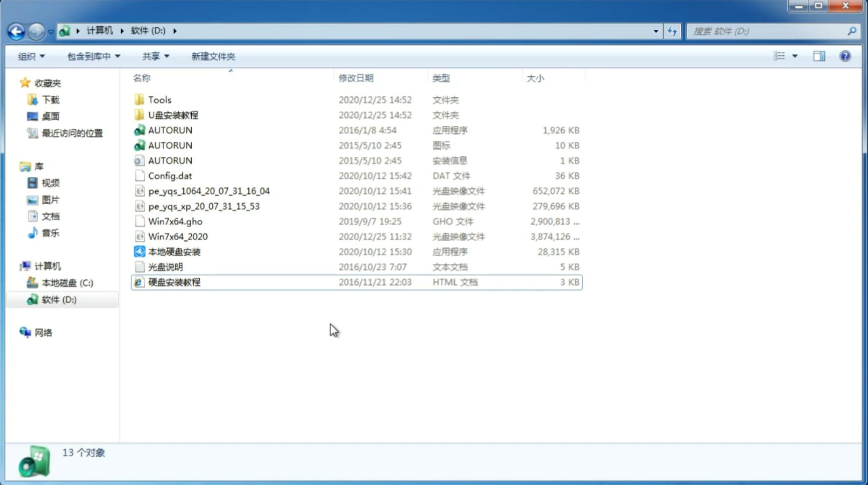Image resolution: width=868 pixels, height=485 pixels.
Task: Click 本地磁盘 (C:) drive
Action: pyautogui.click(x=67, y=283)
